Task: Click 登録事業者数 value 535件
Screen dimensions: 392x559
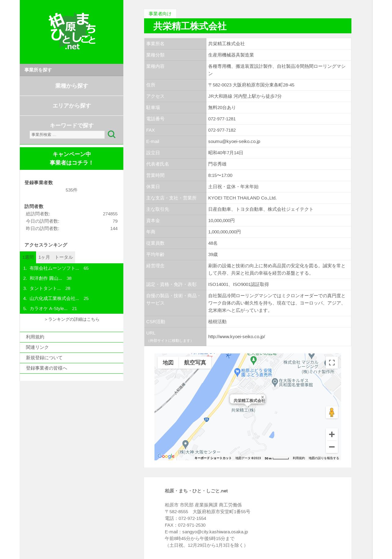Action: (x=71, y=190)
